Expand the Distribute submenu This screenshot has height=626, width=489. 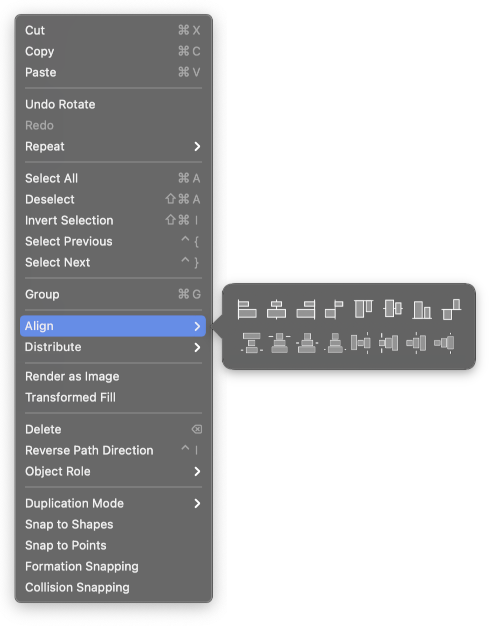(x=113, y=347)
